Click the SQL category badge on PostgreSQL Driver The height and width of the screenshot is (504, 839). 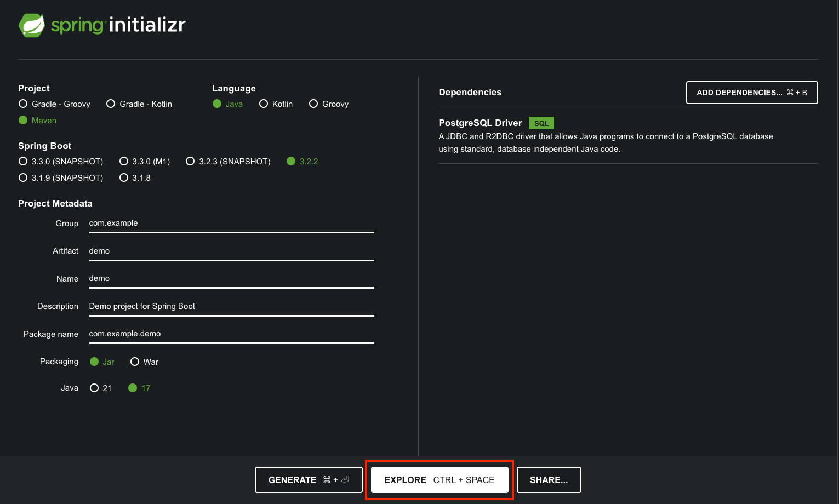coord(541,123)
